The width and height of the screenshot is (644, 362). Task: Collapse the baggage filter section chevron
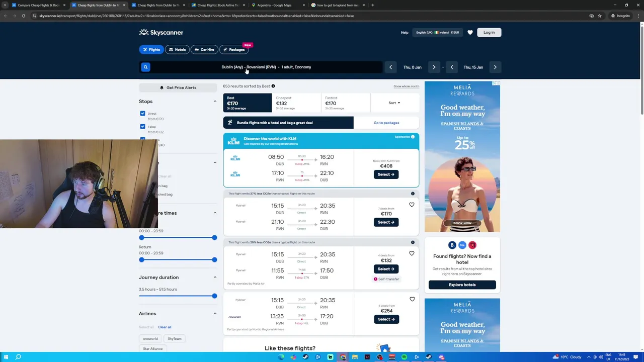click(215, 162)
